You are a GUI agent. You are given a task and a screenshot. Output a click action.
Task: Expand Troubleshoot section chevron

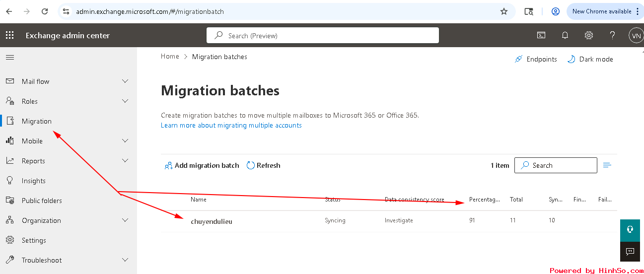point(125,260)
